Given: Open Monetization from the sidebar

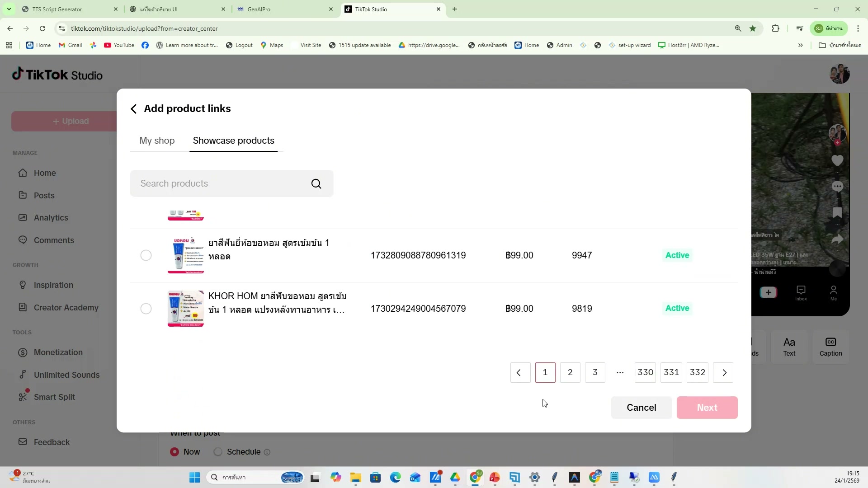Looking at the screenshot, I should click(x=58, y=352).
